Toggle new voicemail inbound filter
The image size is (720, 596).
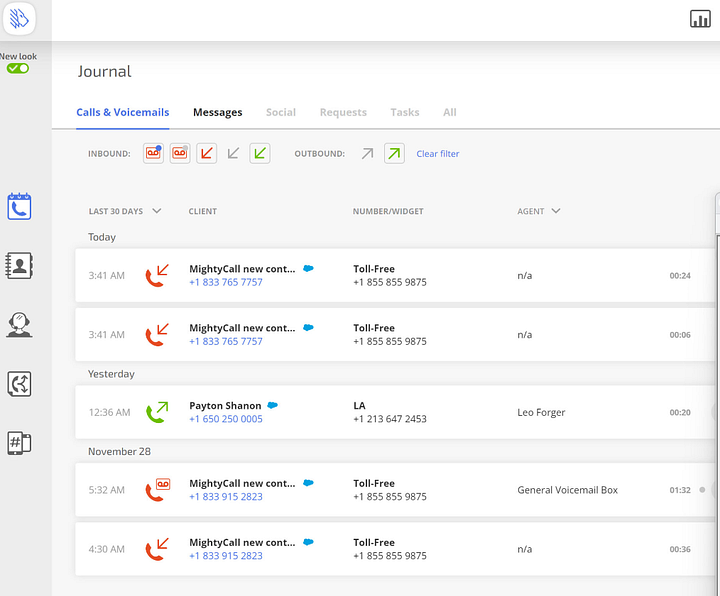[153, 153]
